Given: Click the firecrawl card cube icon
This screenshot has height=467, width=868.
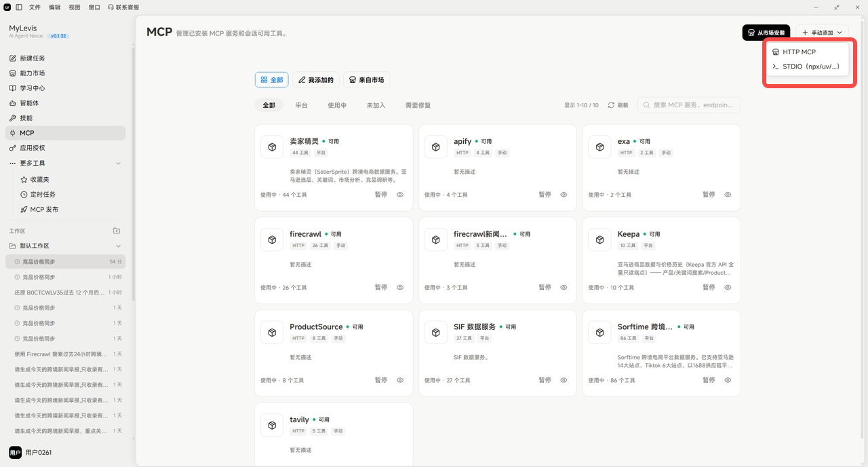Looking at the screenshot, I should [272, 240].
